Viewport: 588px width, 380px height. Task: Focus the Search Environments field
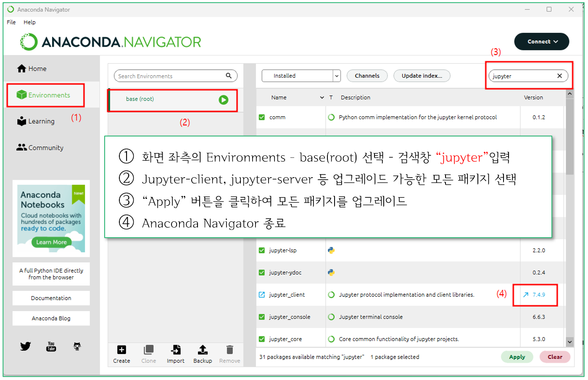175,76
